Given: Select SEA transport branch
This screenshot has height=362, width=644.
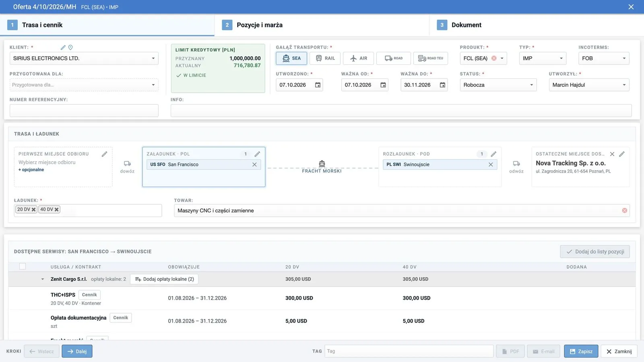Looking at the screenshot, I should click(291, 58).
